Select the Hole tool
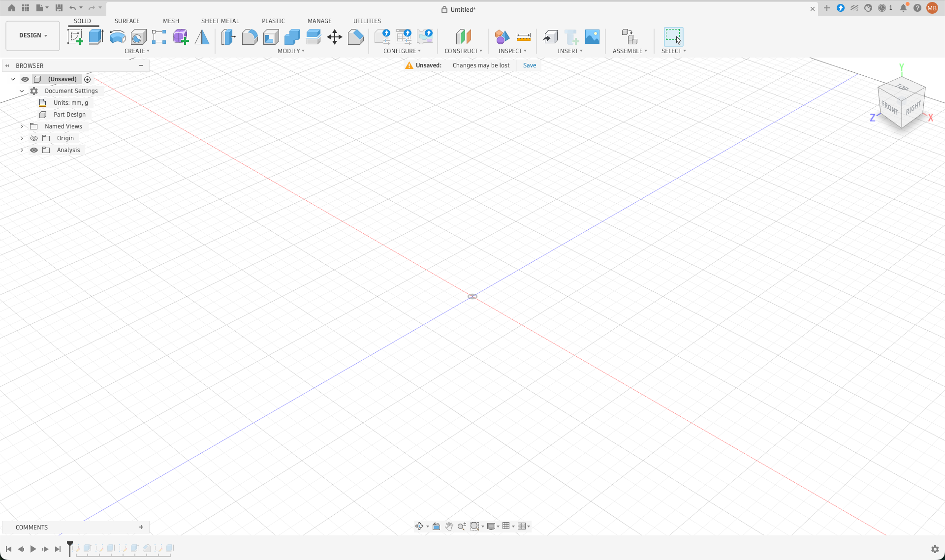 point(138,37)
